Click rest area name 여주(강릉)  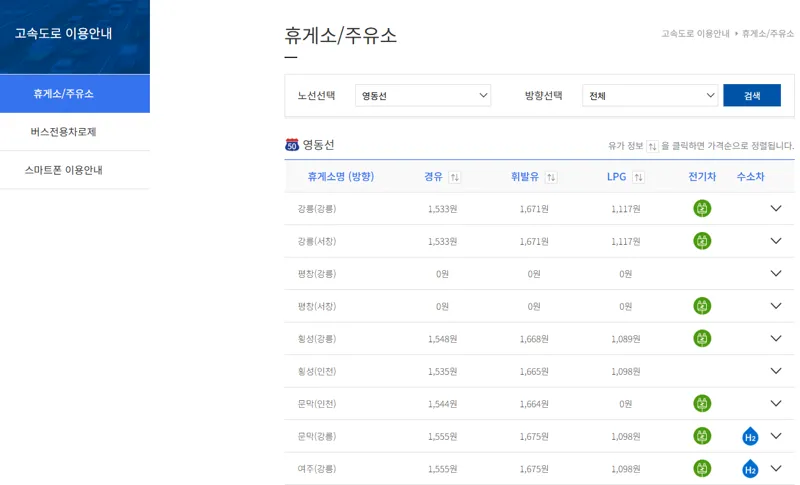tap(317, 469)
